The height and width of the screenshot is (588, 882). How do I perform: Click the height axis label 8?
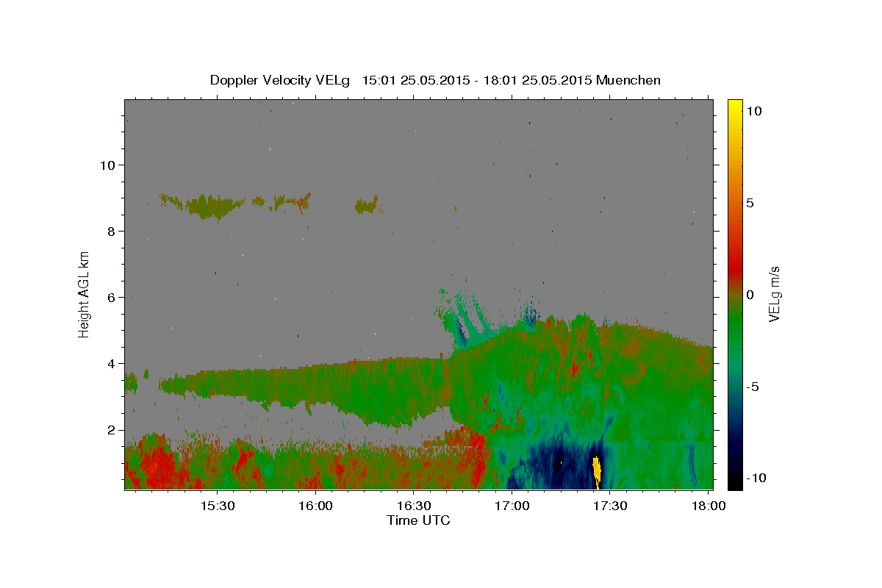[111, 231]
